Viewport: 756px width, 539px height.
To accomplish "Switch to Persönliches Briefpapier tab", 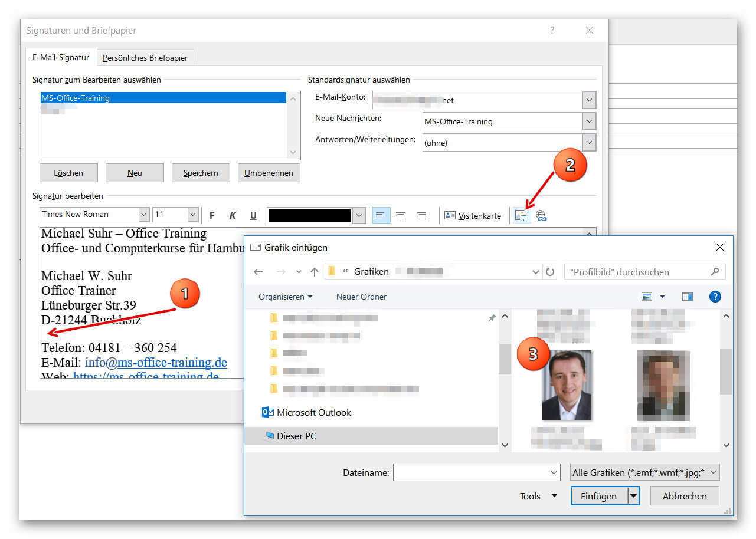I will pos(145,58).
